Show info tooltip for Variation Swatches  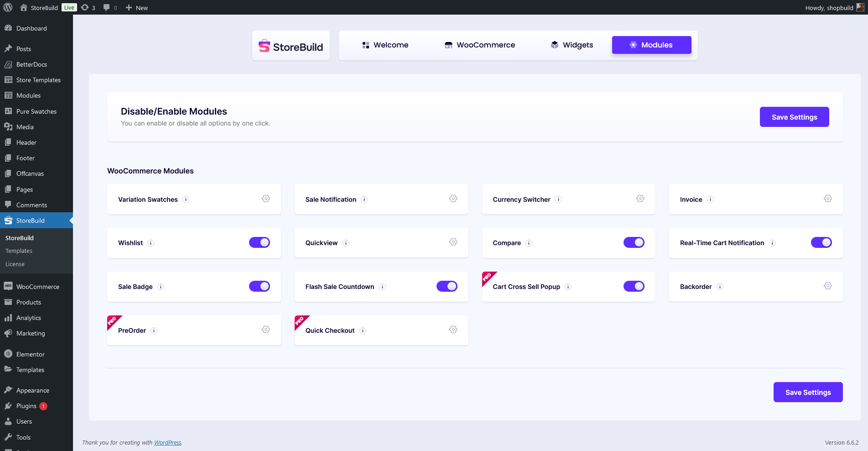186,199
